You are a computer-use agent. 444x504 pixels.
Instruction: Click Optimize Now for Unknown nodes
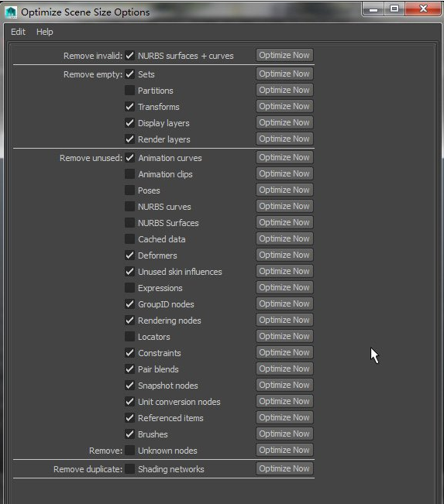[284, 450]
